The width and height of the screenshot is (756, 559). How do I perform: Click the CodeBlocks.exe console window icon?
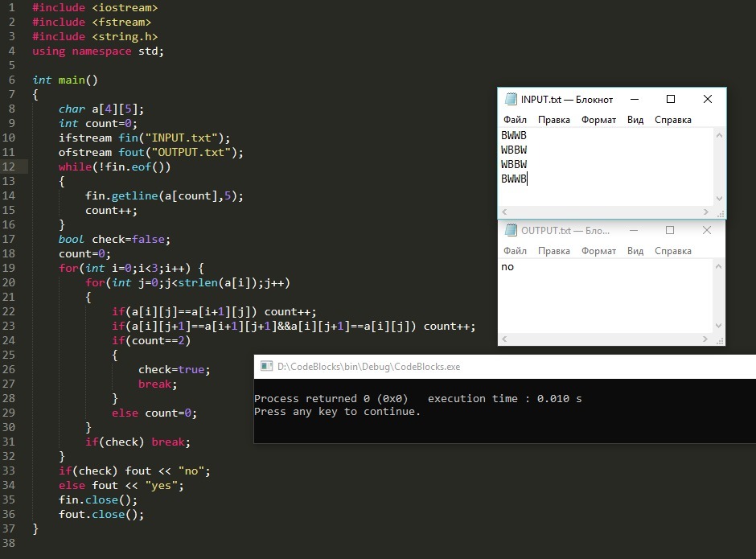pos(266,366)
